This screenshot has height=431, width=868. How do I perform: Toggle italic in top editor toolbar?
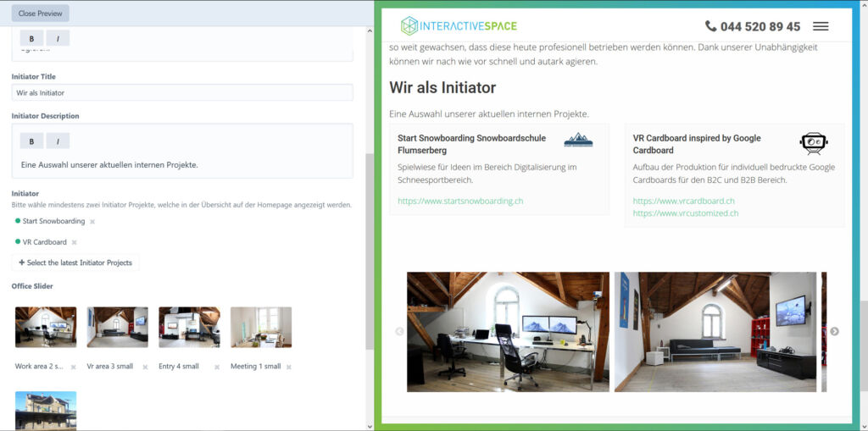58,38
